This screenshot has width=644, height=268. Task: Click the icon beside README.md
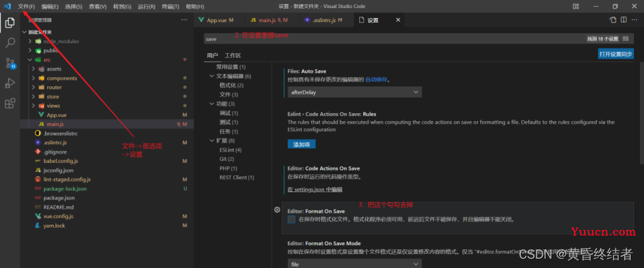click(x=38, y=207)
